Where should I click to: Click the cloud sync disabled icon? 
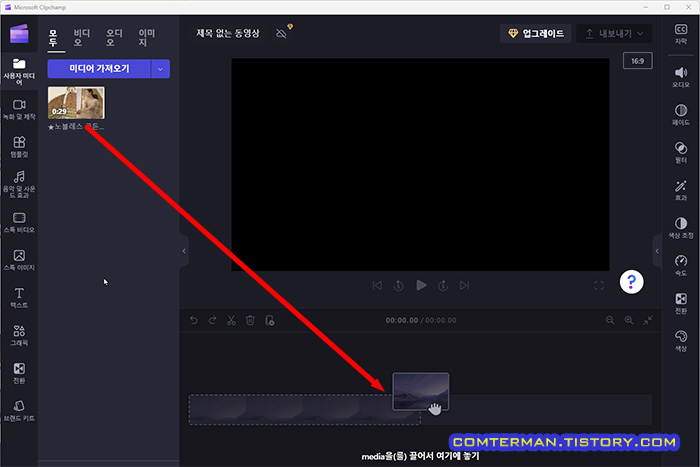(281, 33)
